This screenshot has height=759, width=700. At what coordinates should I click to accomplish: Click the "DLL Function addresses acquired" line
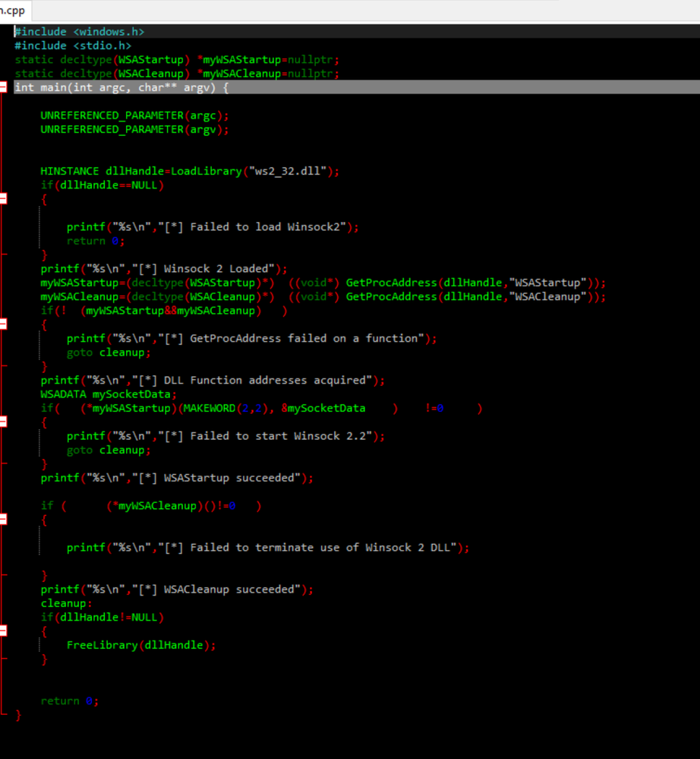[x=213, y=381]
